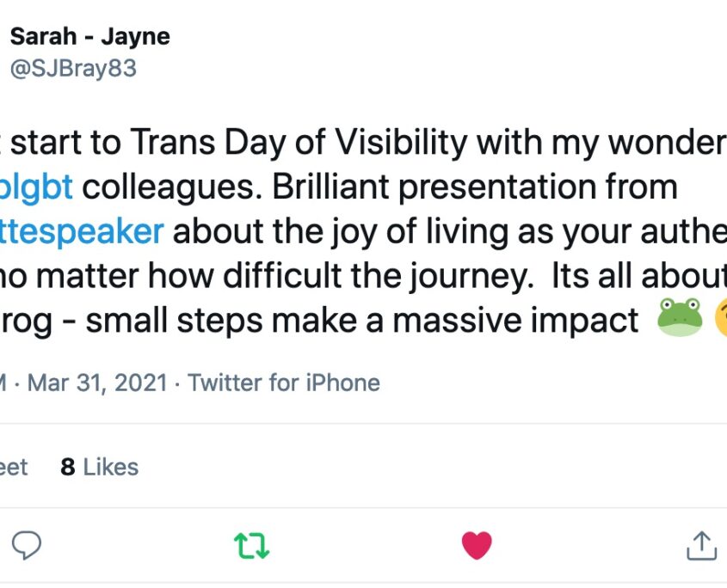Undo the retweet using the green arrows icon

(x=252, y=546)
